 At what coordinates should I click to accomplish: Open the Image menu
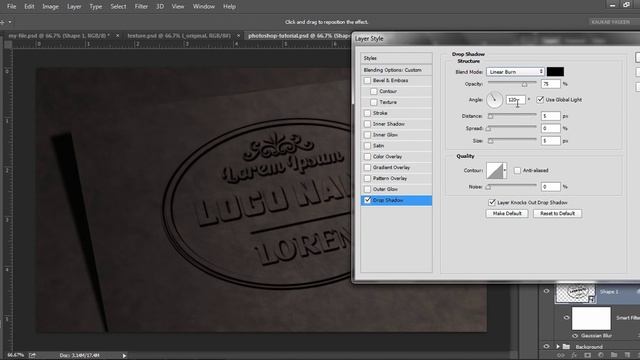pyautogui.click(x=51, y=7)
